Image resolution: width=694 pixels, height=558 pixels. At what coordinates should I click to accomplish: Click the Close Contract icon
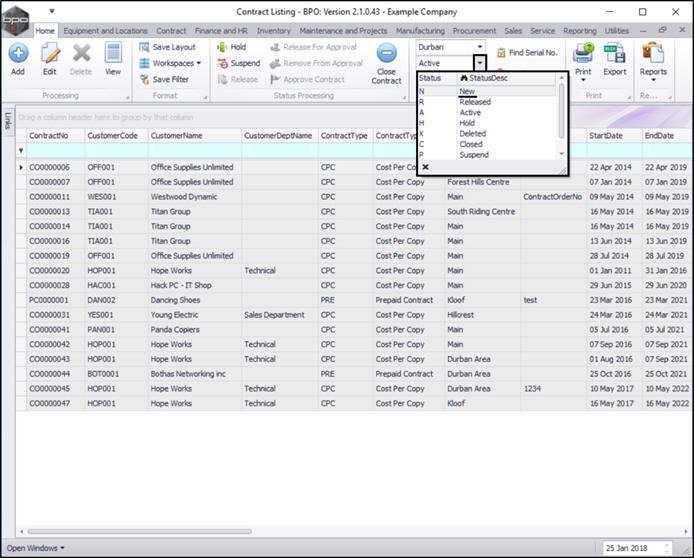click(386, 53)
